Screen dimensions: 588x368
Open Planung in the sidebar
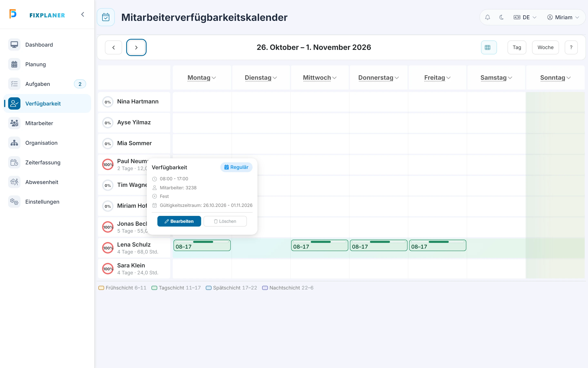[x=47, y=64]
